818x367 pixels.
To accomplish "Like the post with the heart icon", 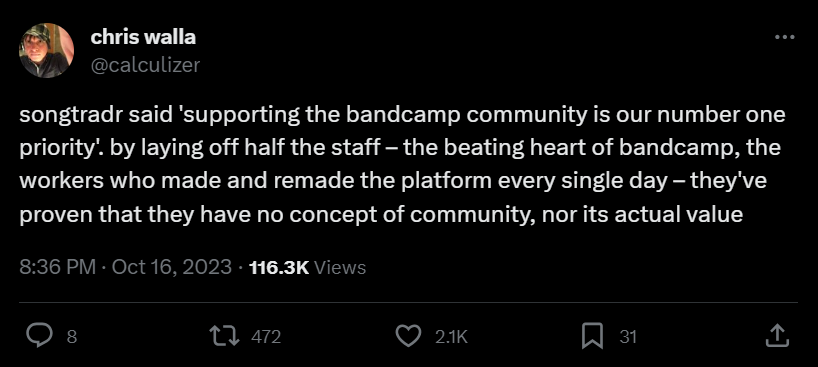I will point(408,336).
